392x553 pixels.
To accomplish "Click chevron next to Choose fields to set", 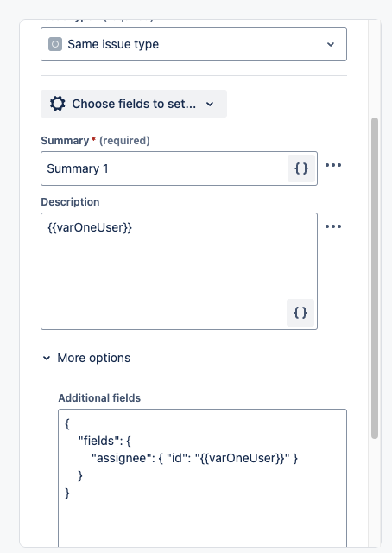I will 210,104.
